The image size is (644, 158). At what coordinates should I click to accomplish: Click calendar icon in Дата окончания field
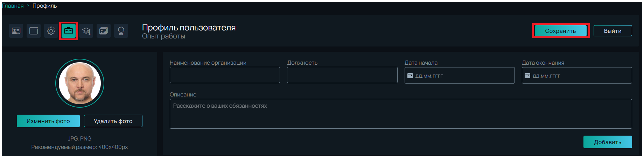click(527, 76)
